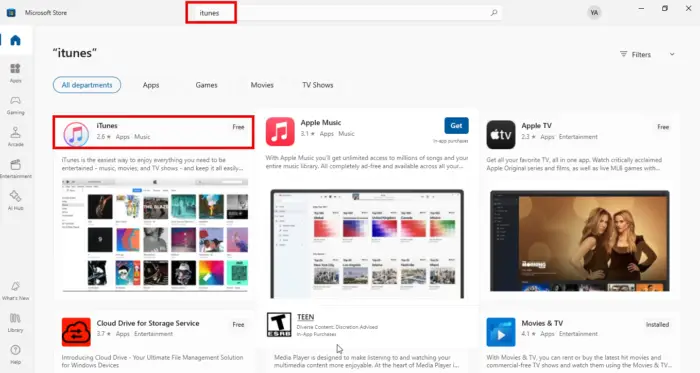Open the AI Hub sidebar section
This screenshot has height=373, width=700.
click(15, 200)
